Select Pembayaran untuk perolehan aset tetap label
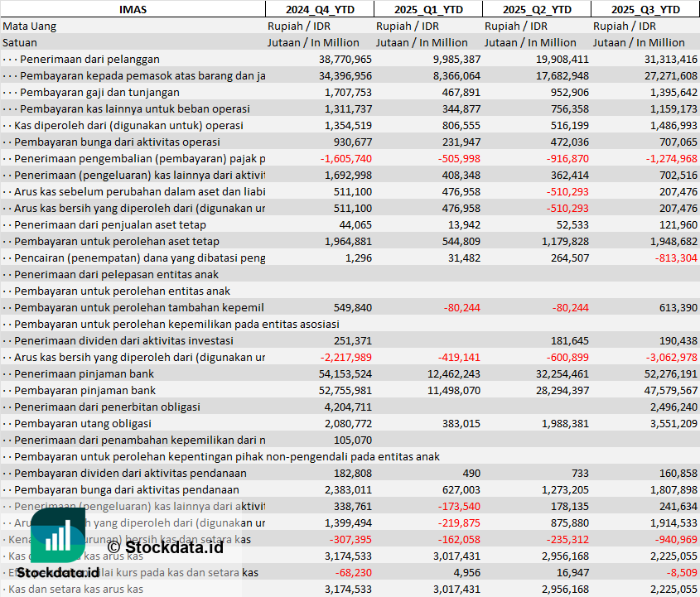 117,241
